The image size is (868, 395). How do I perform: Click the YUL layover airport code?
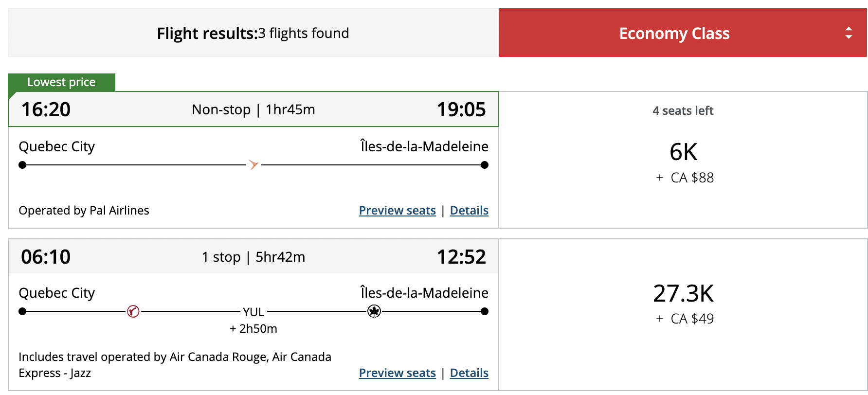[x=253, y=312]
